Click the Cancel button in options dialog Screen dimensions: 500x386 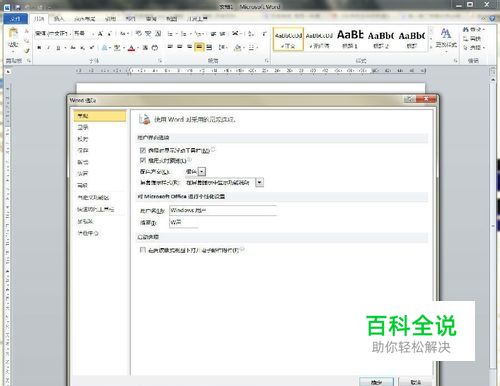415,382
